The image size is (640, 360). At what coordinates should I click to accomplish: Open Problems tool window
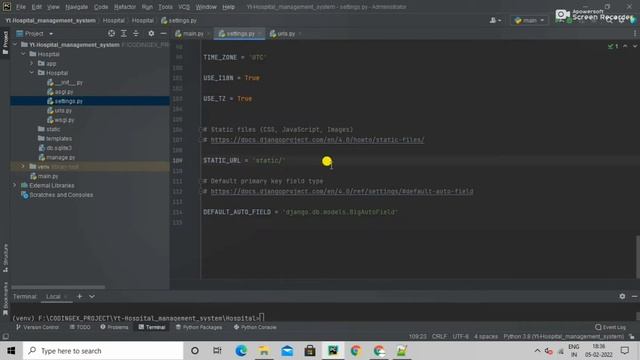tap(114, 327)
